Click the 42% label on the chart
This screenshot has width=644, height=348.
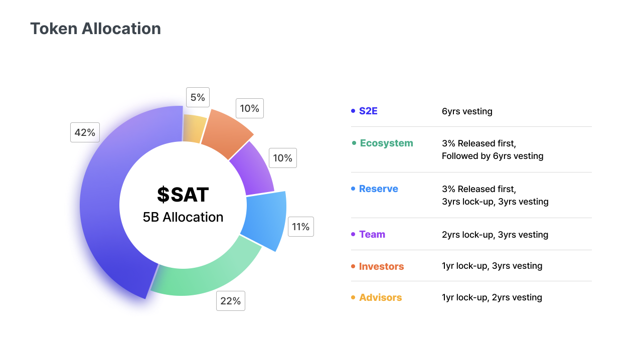point(85,132)
